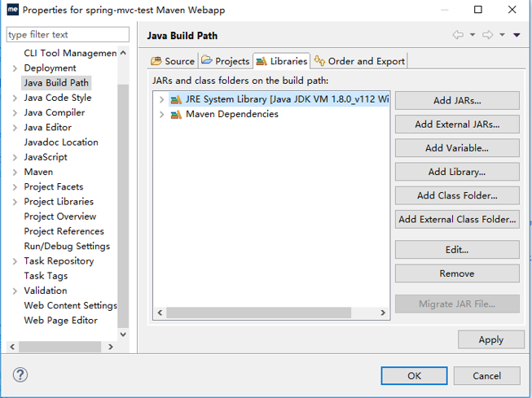
Task: Expand the Java Code Style node
Action: tap(15, 98)
